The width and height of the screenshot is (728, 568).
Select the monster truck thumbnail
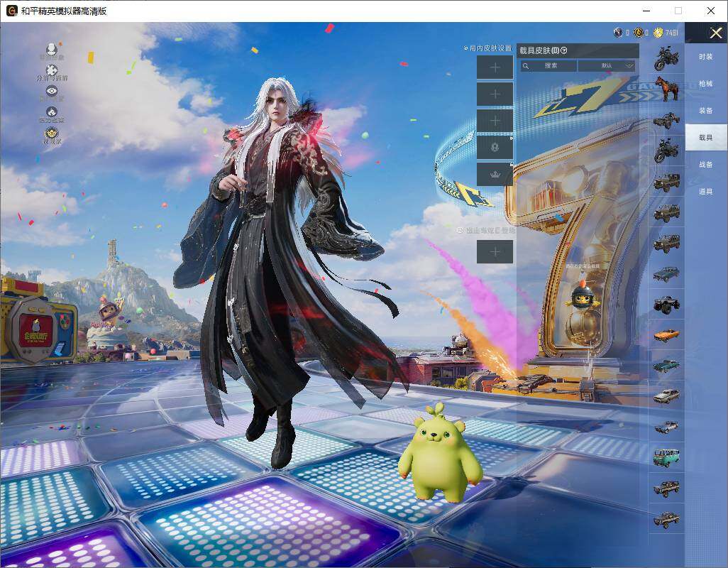tap(667, 304)
